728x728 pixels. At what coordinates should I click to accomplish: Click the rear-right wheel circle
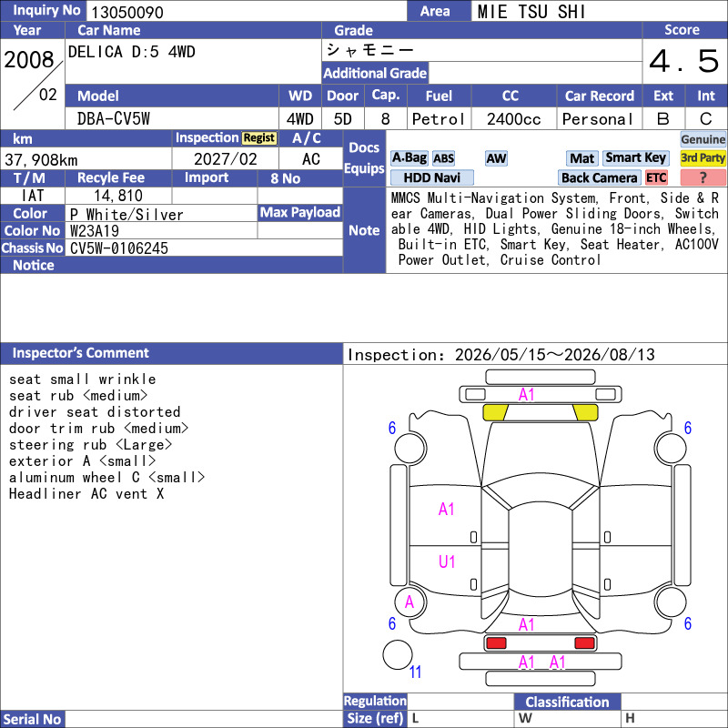click(x=671, y=602)
